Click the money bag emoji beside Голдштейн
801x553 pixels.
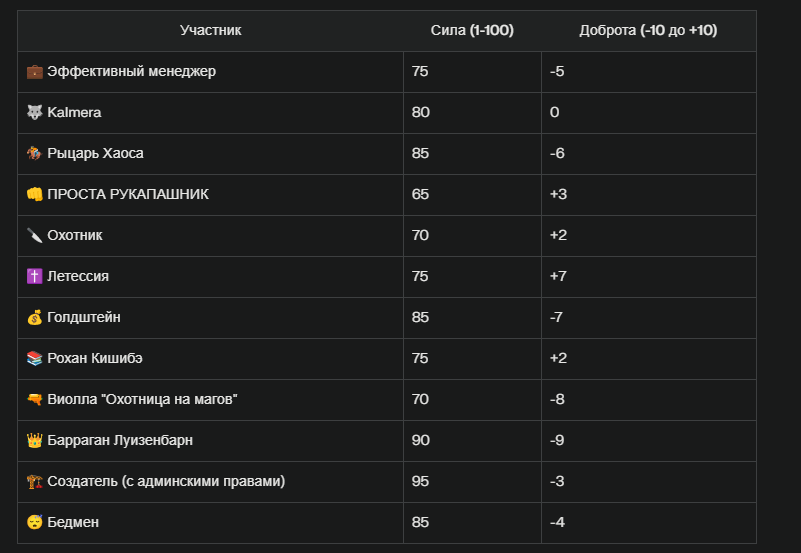35,317
